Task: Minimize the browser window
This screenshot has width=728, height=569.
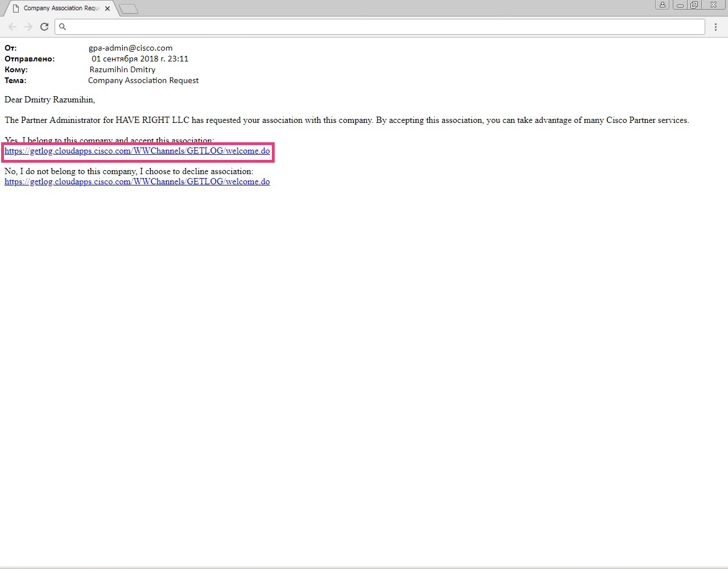Action: [x=680, y=5]
